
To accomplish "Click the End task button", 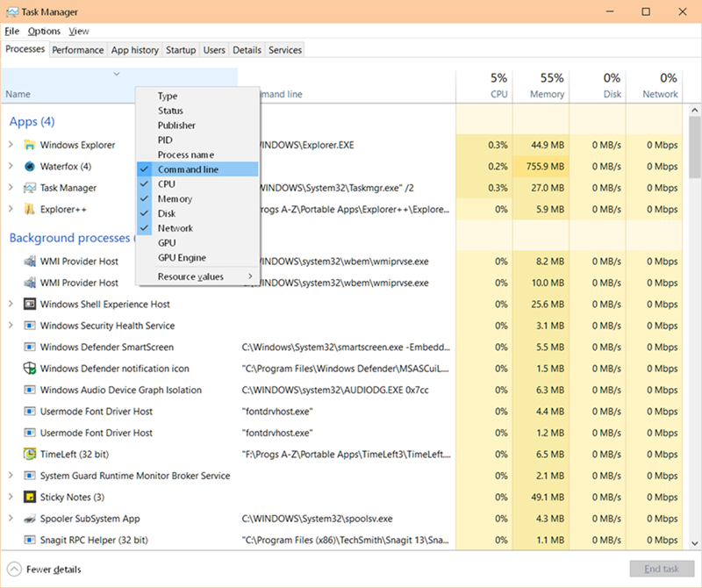I will click(662, 569).
